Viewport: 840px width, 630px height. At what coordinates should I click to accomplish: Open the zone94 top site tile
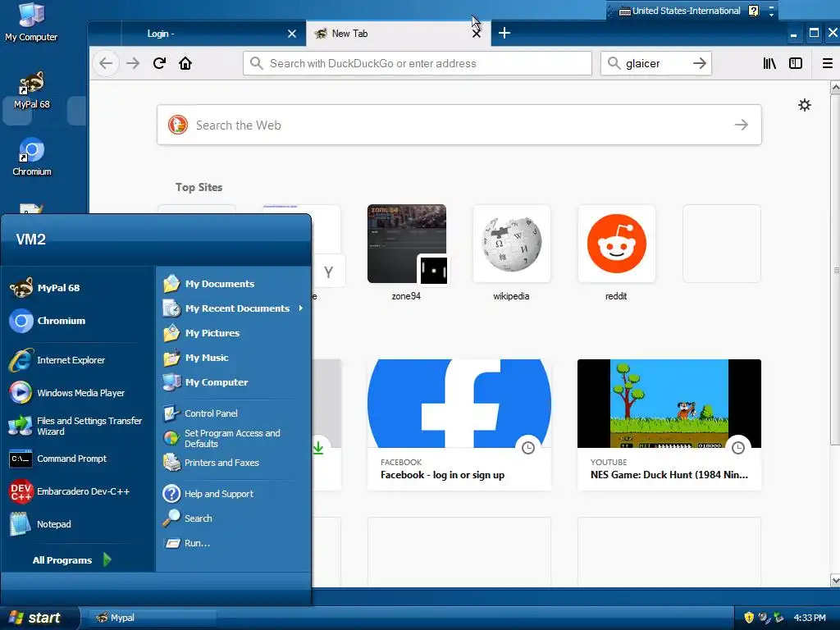pyautogui.click(x=406, y=253)
